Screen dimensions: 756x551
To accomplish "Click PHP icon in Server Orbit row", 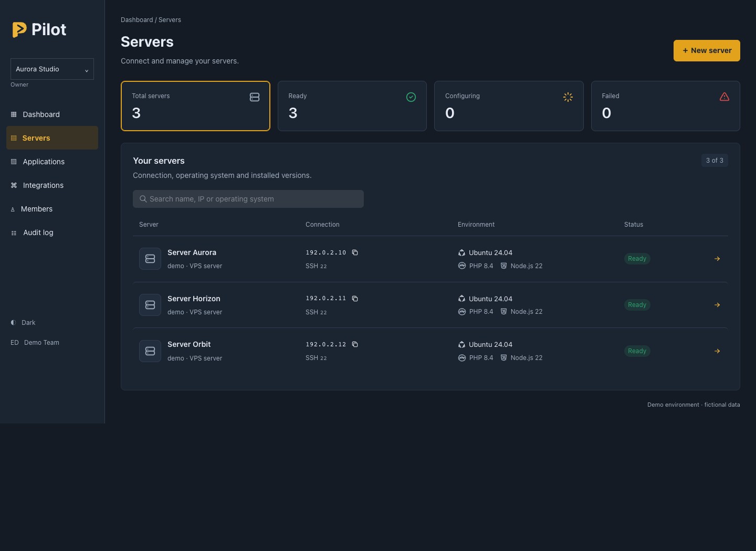I will coord(462,358).
